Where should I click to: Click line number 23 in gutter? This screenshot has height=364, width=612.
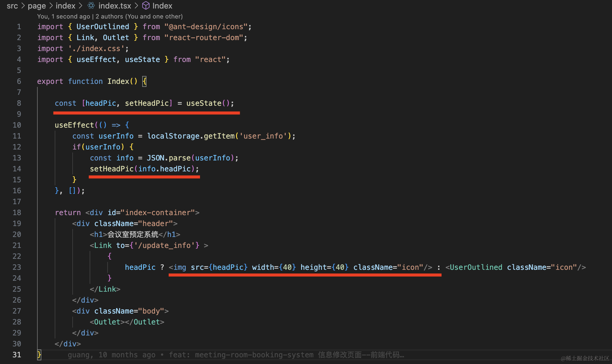(x=17, y=267)
